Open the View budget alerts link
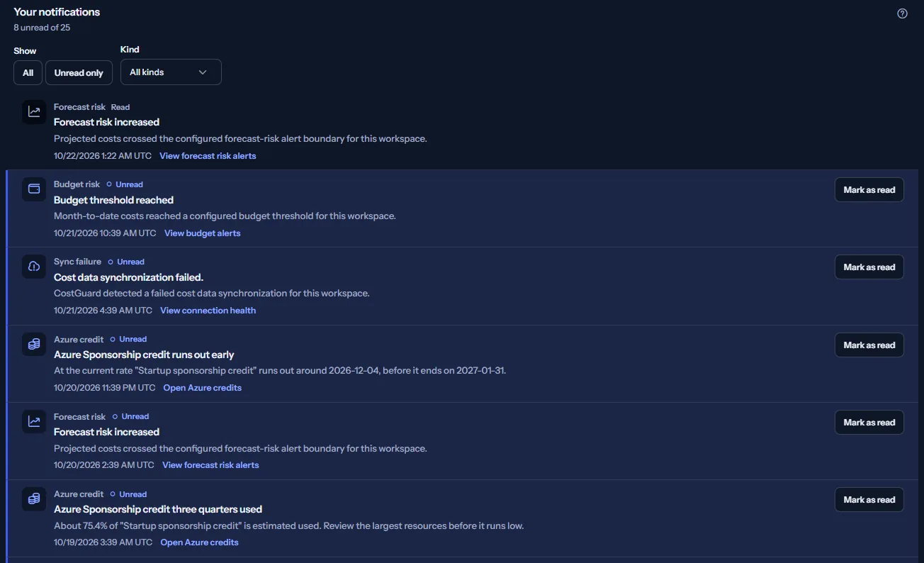Screen dimensions: 924x563 point(203,233)
